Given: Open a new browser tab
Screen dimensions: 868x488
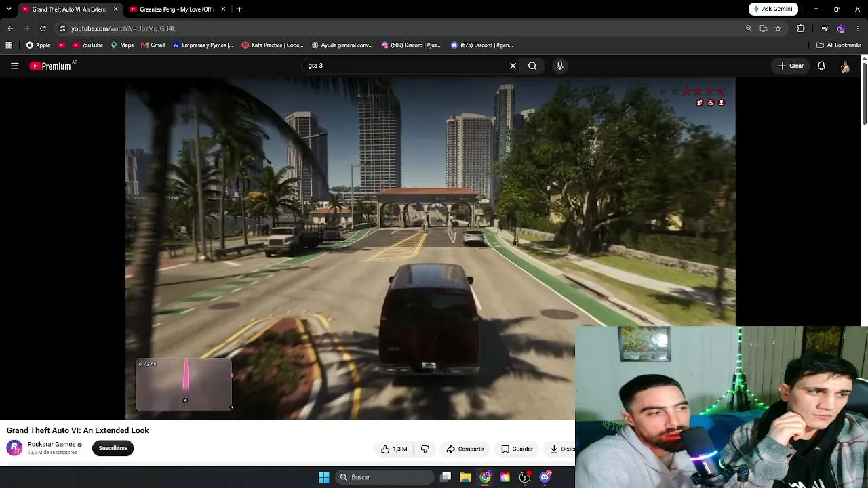Looking at the screenshot, I should click(239, 9).
